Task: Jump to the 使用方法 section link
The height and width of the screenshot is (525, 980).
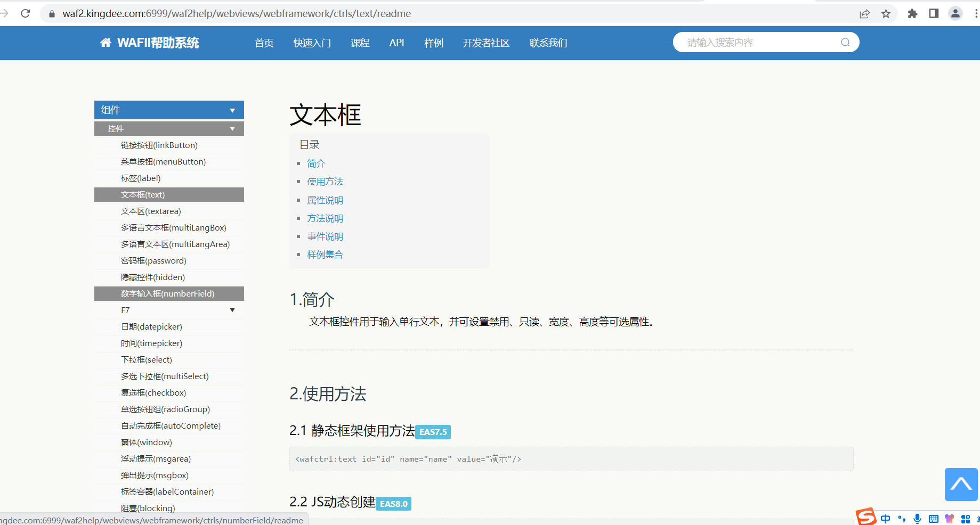Action: pos(325,182)
